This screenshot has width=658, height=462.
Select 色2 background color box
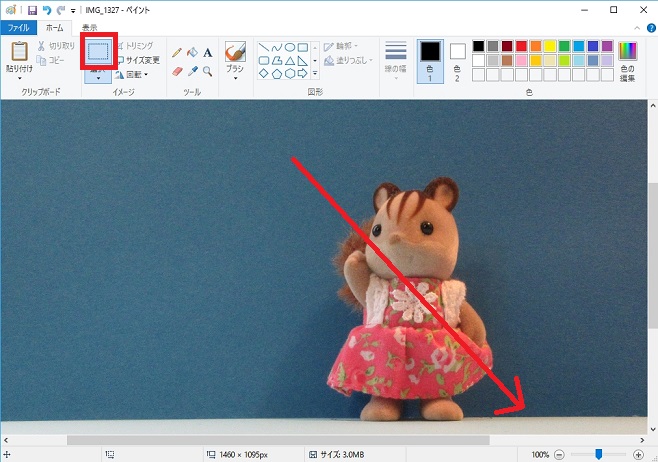coord(457,61)
